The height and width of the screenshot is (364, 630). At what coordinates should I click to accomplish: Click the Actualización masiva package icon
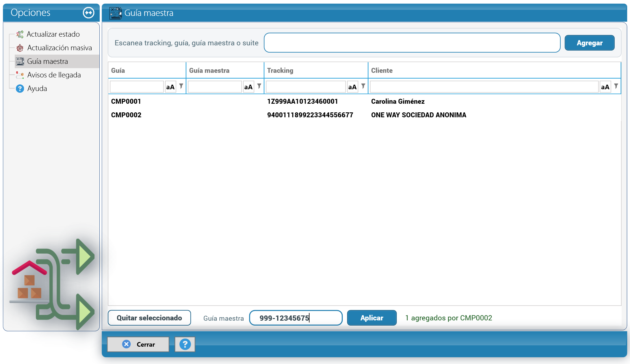click(20, 48)
